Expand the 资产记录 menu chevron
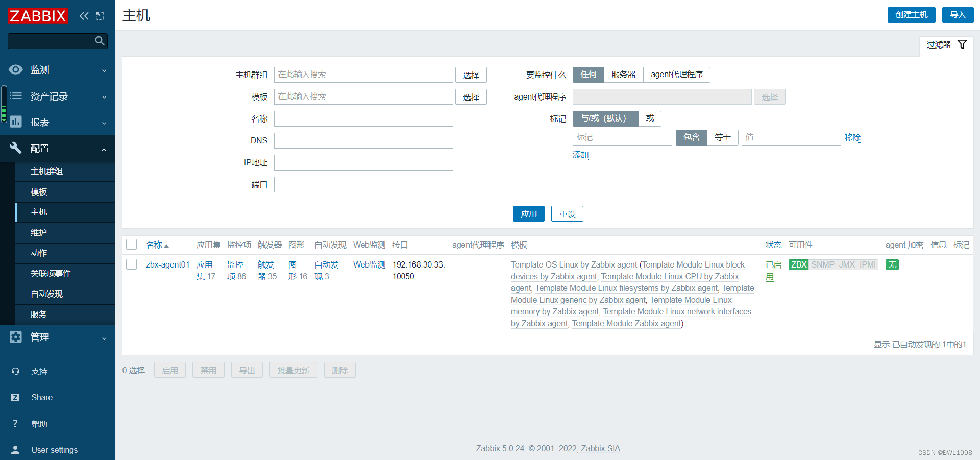Screen dimensions: 980x460 [x=104, y=97]
